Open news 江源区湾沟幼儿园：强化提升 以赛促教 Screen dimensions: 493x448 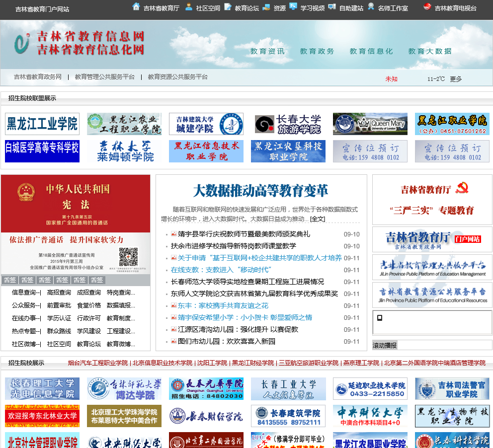coord(238,329)
